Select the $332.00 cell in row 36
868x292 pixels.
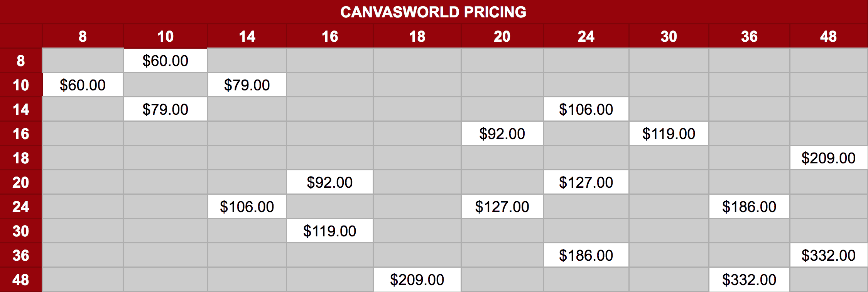pos(828,255)
